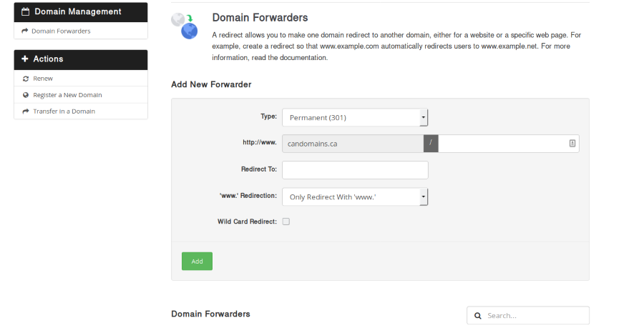Click the Actions plus icon
The image size is (644, 328).
pyautogui.click(x=25, y=59)
